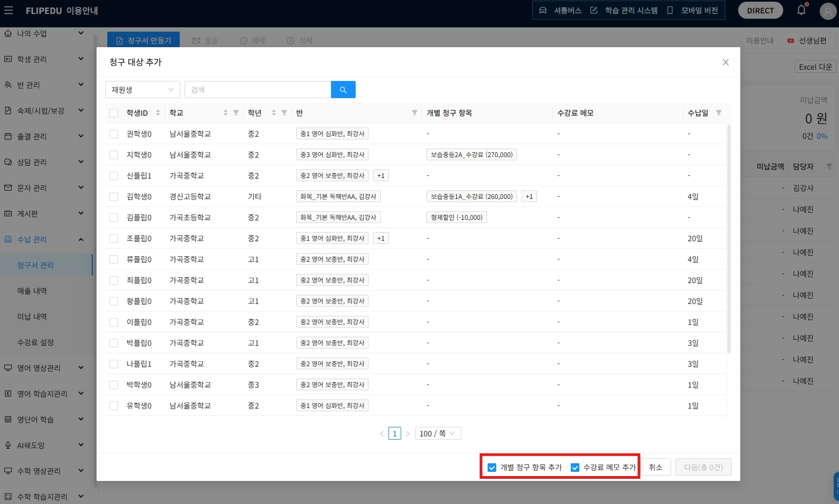Click the 학습 관리 시스템 edit icon
839x504 pixels.
click(x=594, y=10)
